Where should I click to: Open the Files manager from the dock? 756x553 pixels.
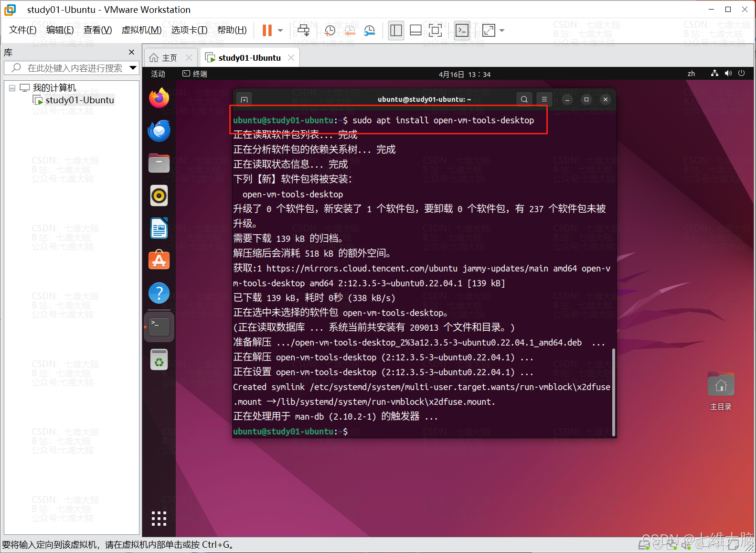159,163
